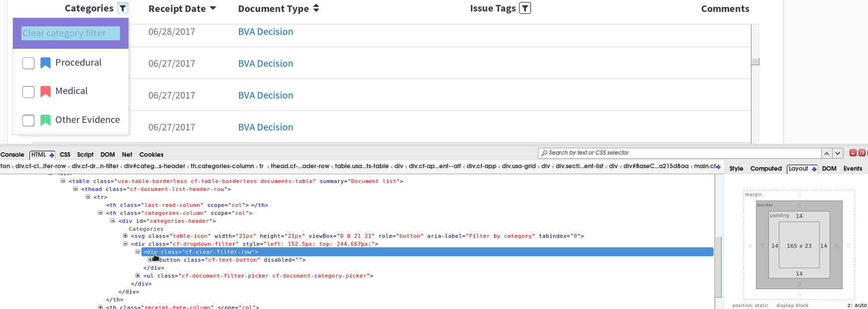Click the green Other Evidence bookmark icon

pyautogui.click(x=45, y=120)
